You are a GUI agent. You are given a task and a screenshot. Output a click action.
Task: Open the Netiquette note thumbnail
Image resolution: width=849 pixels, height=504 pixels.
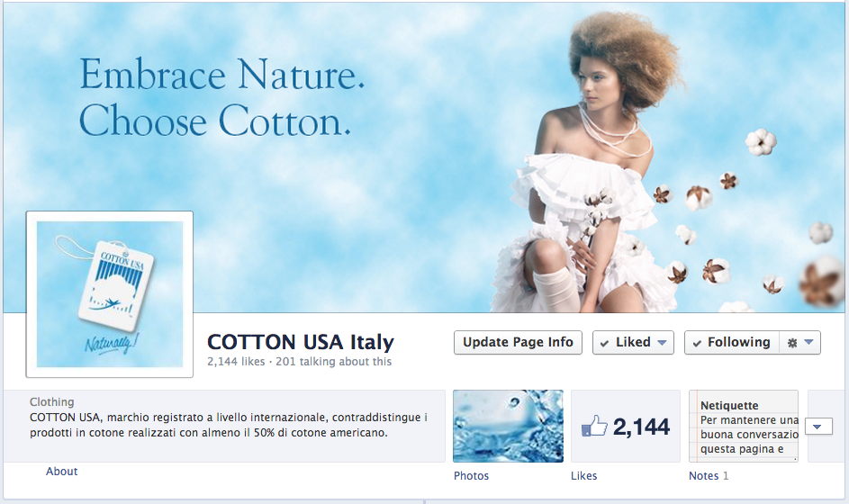coord(744,426)
